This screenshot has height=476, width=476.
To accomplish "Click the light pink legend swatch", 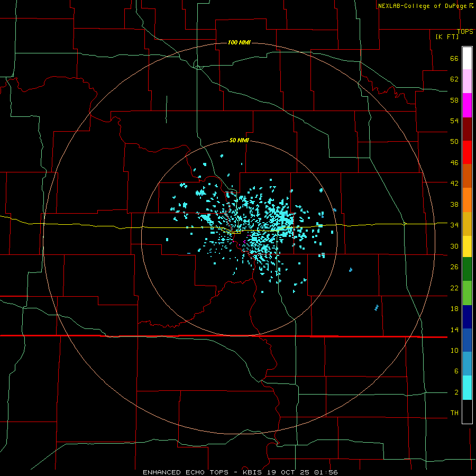I will [x=467, y=81].
